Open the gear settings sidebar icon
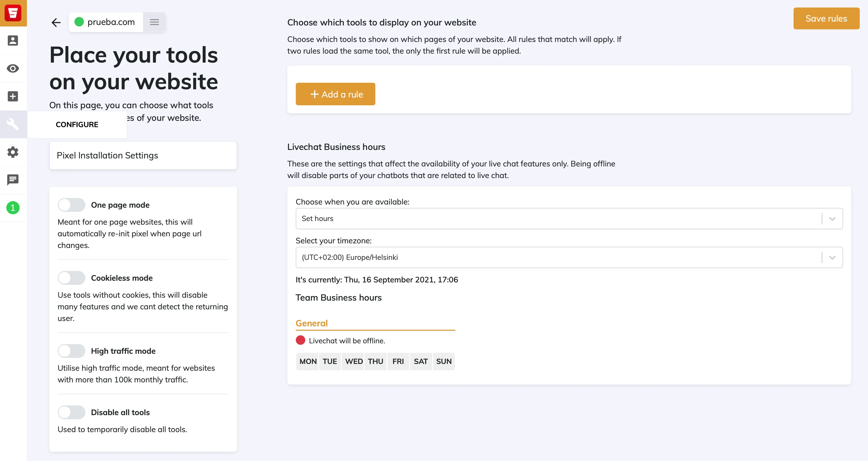868x461 pixels. point(13,152)
